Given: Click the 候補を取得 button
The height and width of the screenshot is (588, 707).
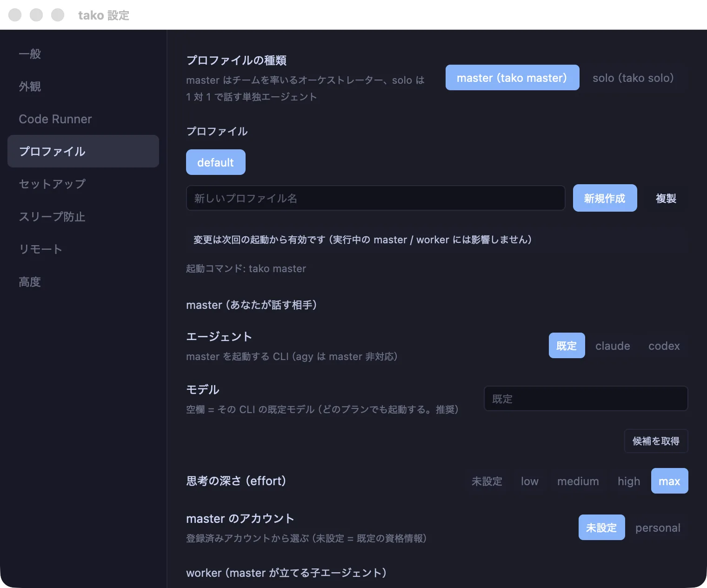Looking at the screenshot, I should (x=656, y=441).
